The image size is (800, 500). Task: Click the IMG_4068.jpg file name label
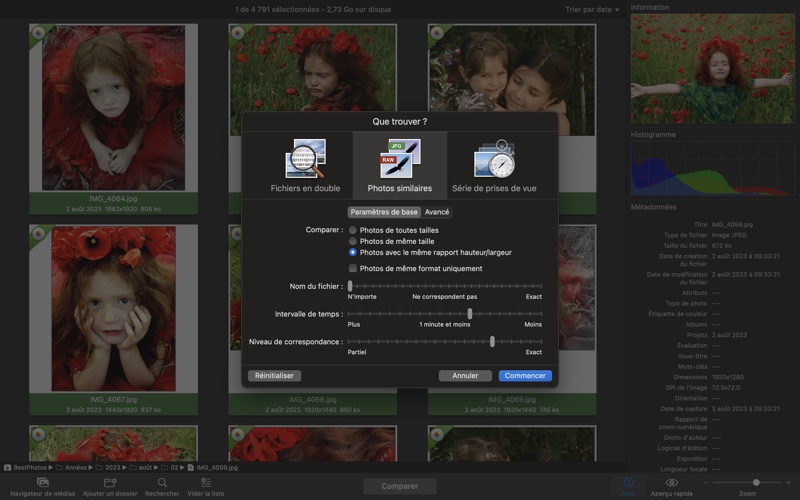[x=312, y=399]
